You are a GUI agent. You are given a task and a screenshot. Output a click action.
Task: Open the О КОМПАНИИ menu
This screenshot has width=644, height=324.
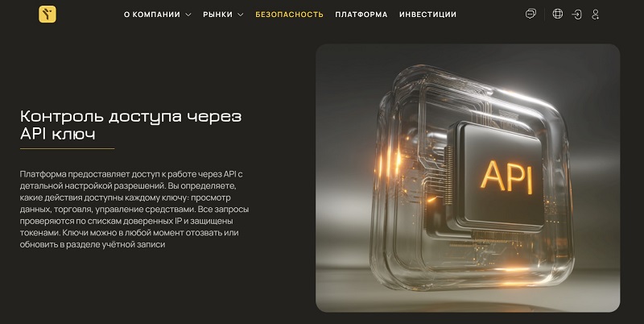click(x=152, y=15)
